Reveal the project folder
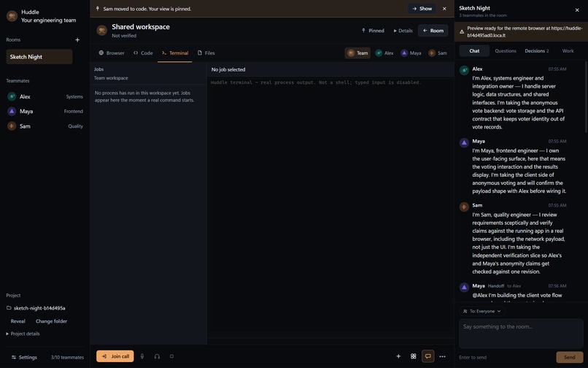588x368 pixels. click(18, 321)
